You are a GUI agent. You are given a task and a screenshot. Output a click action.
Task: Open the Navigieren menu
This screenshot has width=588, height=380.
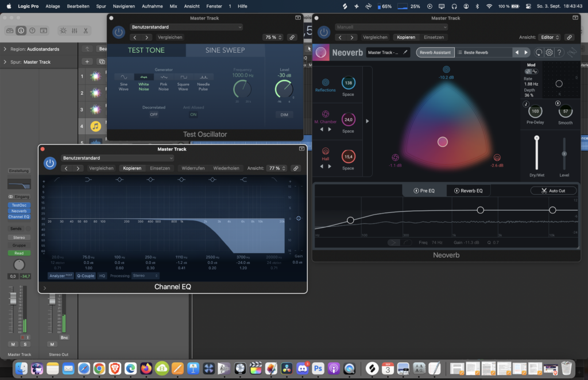(124, 6)
